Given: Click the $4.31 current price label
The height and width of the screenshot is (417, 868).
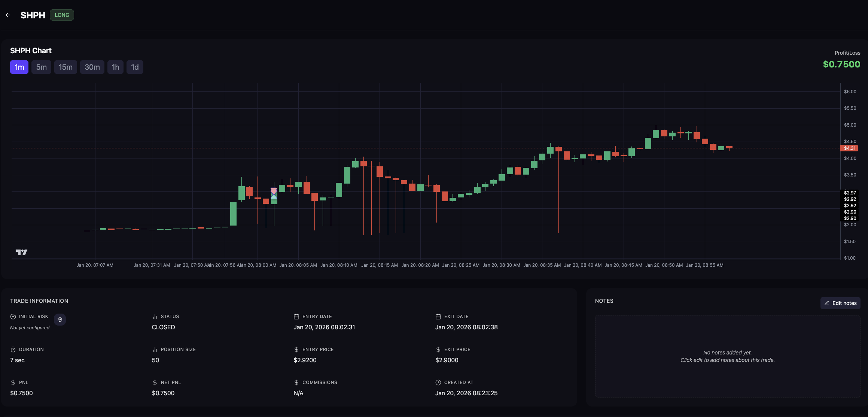Looking at the screenshot, I should 849,148.
